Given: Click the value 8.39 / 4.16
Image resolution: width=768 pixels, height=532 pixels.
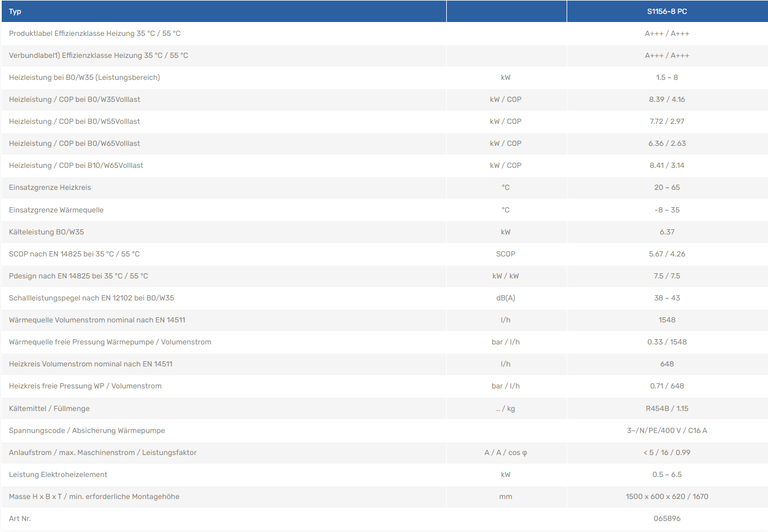Looking at the screenshot, I should (667, 100).
